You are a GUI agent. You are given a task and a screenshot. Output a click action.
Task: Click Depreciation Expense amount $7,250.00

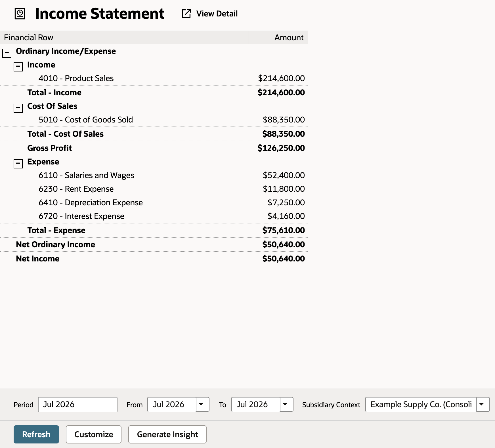(x=286, y=202)
